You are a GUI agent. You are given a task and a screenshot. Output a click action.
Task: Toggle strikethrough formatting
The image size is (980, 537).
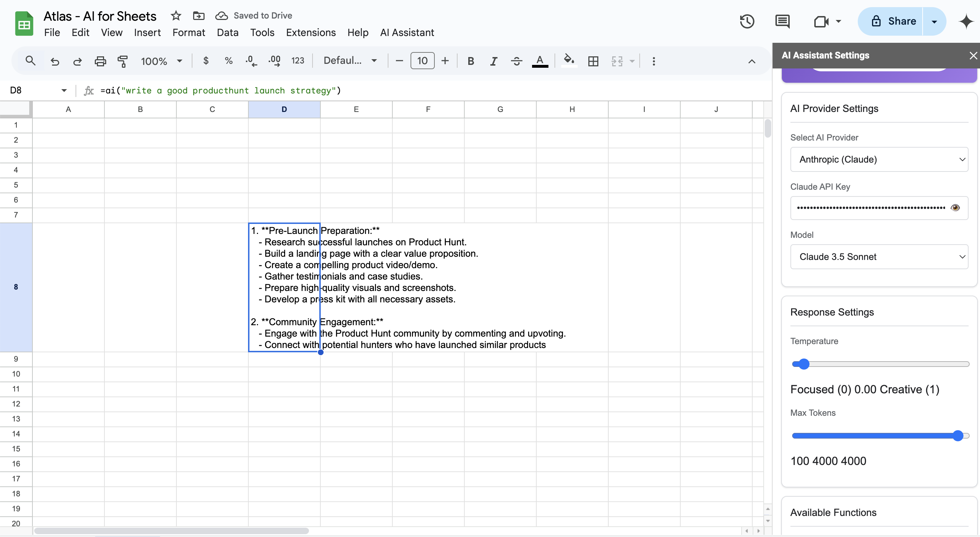coord(516,61)
